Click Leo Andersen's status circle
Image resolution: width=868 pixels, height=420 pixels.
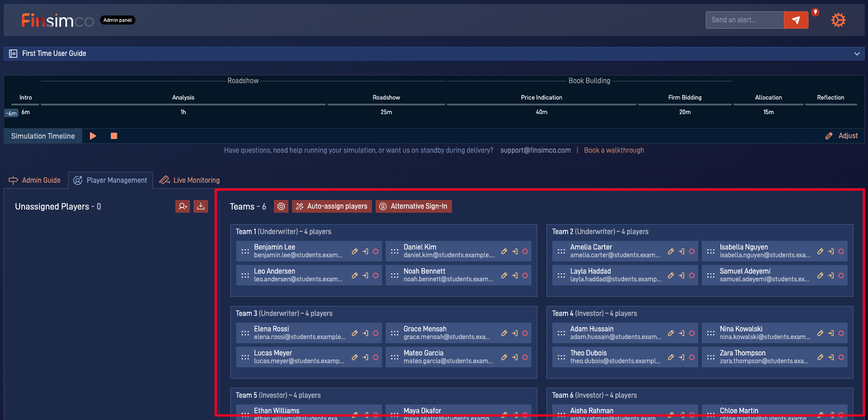pos(376,275)
